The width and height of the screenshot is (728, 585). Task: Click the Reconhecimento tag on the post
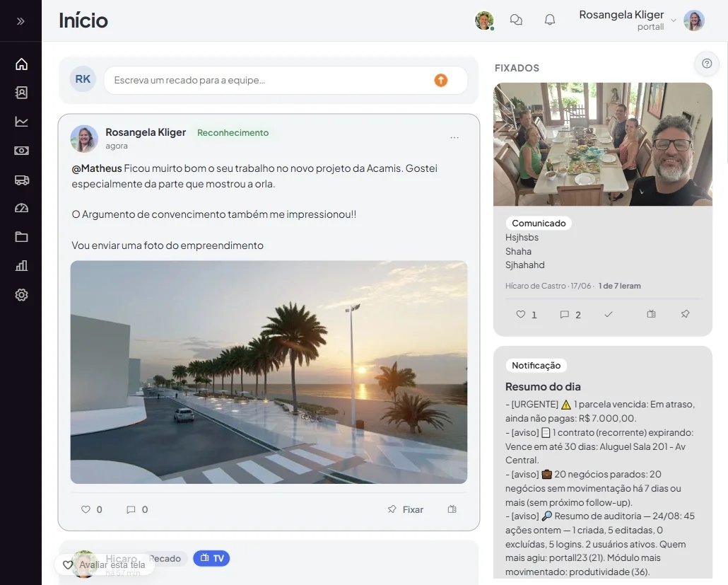click(233, 133)
